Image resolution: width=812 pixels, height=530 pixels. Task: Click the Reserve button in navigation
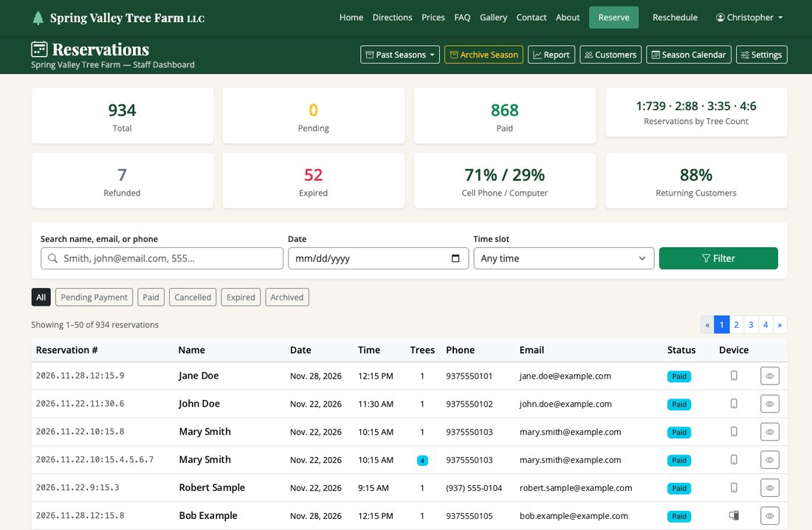click(x=613, y=18)
